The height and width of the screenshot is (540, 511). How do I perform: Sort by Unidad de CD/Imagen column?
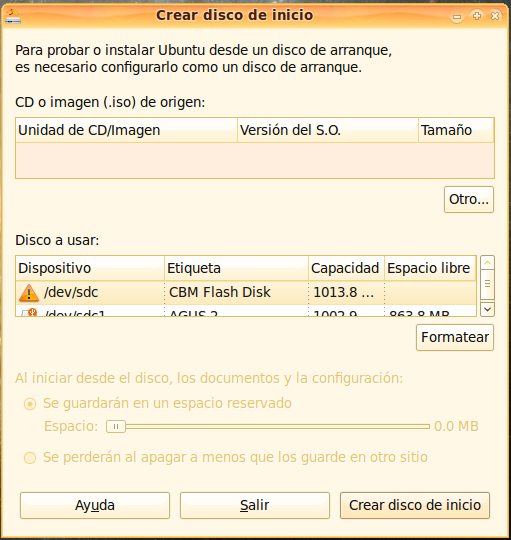pyautogui.click(x=126, y=130)
